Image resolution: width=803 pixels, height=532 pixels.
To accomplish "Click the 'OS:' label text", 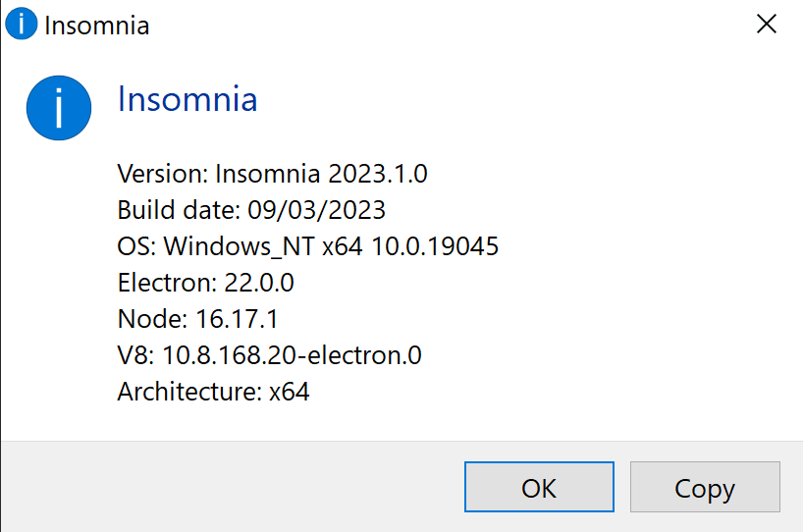I will point(135,246).
